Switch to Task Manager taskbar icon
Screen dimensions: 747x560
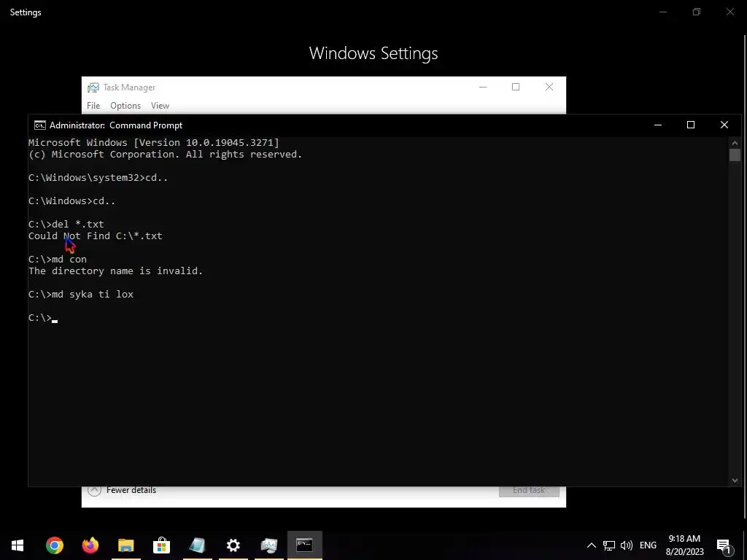pyautogui.click(x=268, y=545)
